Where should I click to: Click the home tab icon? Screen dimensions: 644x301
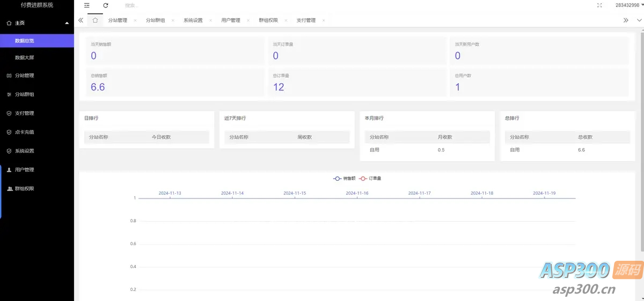point(95,20)
